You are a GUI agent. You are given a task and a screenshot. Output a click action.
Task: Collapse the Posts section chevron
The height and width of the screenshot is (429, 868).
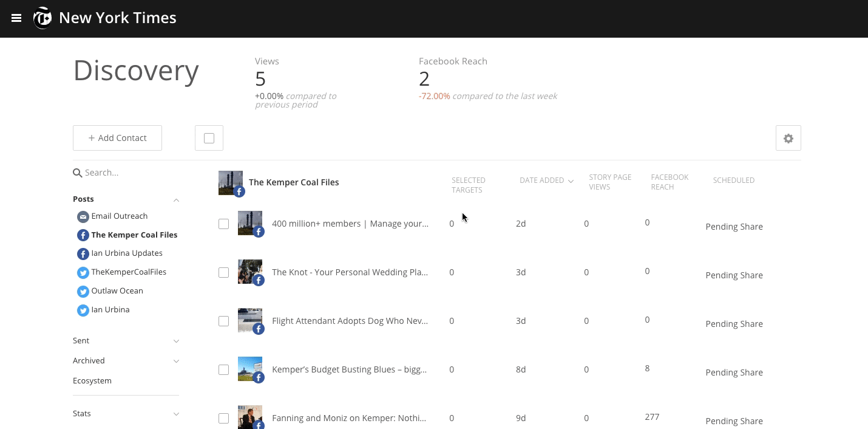click(x=176, y=200)
